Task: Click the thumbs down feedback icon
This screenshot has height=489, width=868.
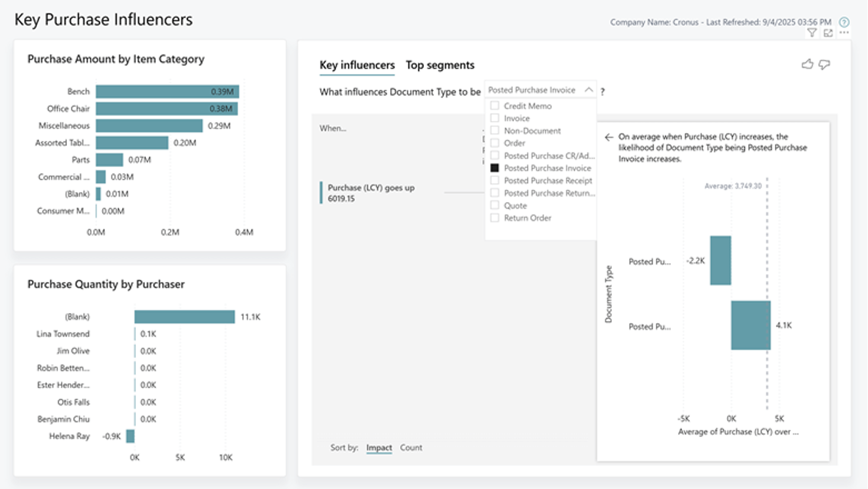Action: coord(824,64)
